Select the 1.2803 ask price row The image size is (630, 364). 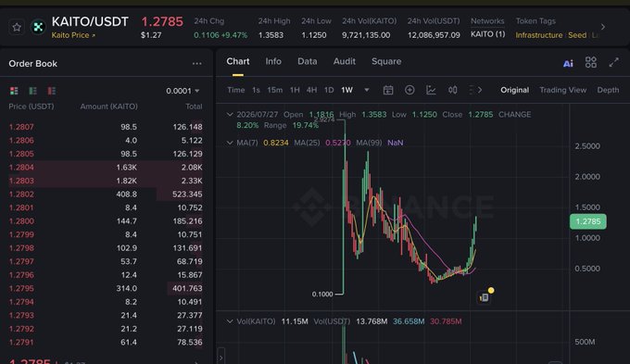click(x=106, y=181)
